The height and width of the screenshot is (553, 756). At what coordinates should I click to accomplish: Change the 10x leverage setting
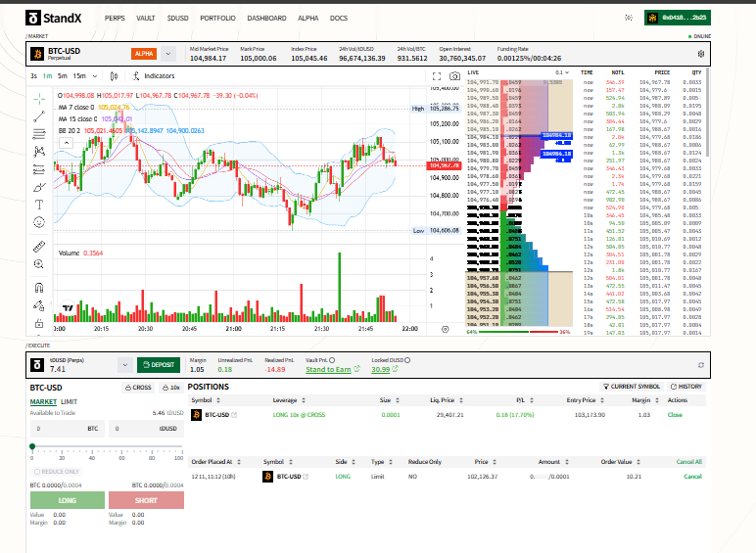(x=171, y=388)
